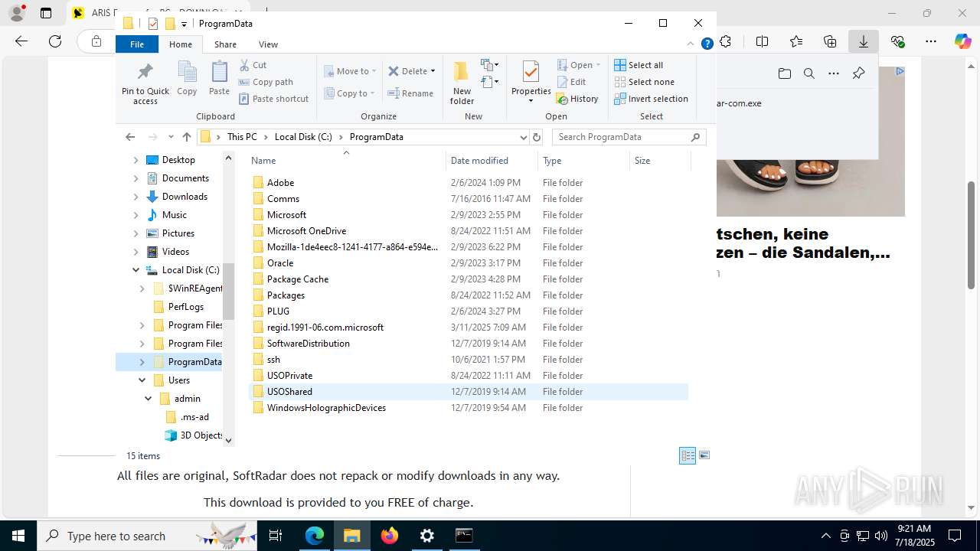Select Music in navigation pane
Viewport: 980px width, 551px height.
pos(174,215)
